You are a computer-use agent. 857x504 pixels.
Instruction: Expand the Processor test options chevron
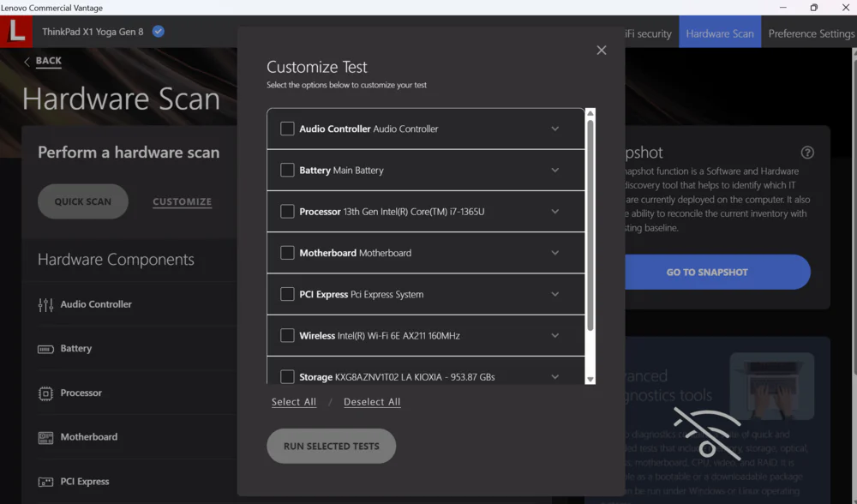(x=554, y=212)
